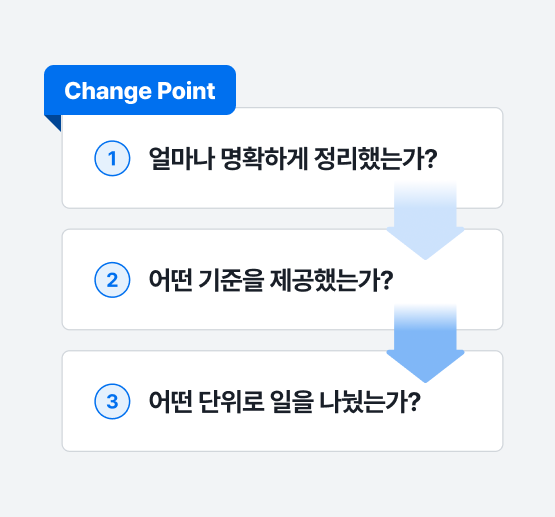The height and width of the screenshot is (517, 555).
Task: Click the word 단위로 in the third card
Action: 231,401
